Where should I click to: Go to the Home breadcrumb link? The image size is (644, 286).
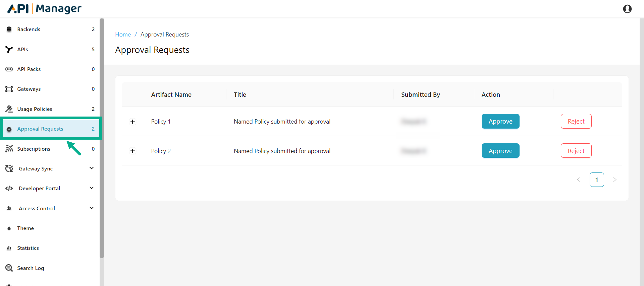[123, 34]
